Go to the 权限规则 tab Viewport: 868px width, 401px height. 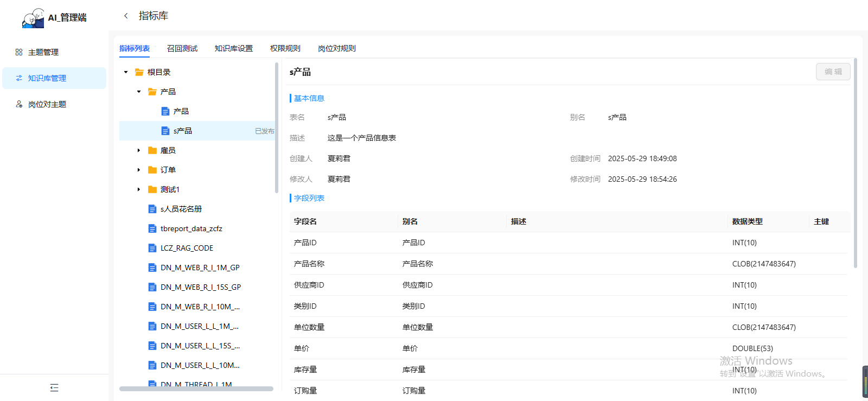[285, 48]
